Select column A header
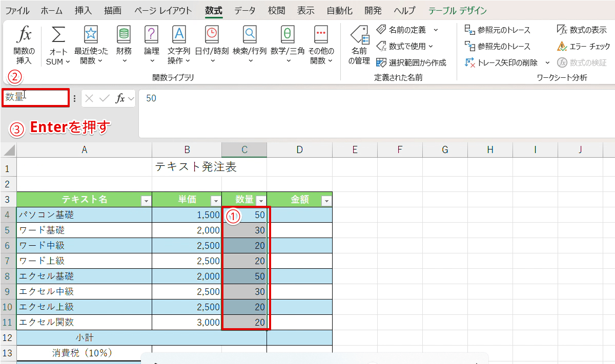This screenshot has height=364, width=615. (x=85, y=149)
